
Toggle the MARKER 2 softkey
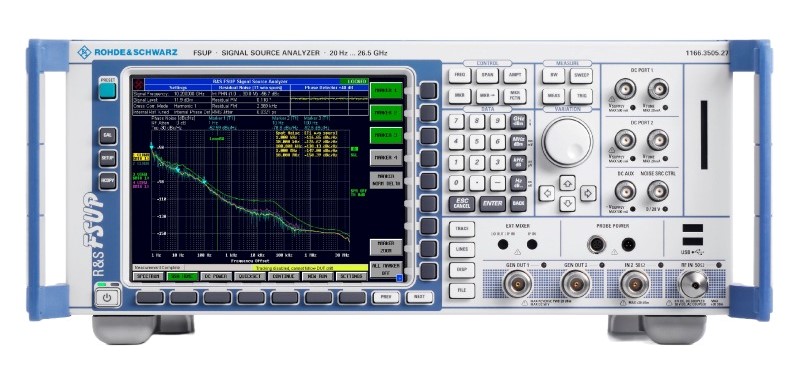[x=386, y=113]
